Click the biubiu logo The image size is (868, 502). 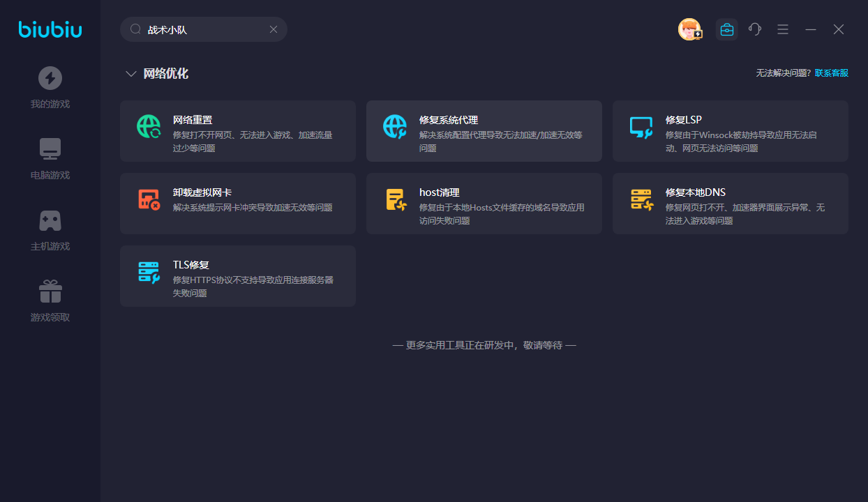click(x=50, y=29)
